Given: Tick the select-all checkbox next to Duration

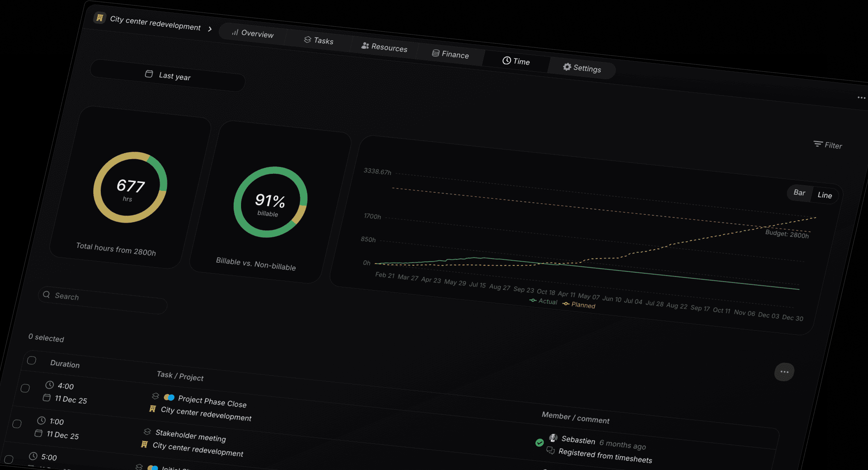Looking at the screenshot, I should coord(32,360).
